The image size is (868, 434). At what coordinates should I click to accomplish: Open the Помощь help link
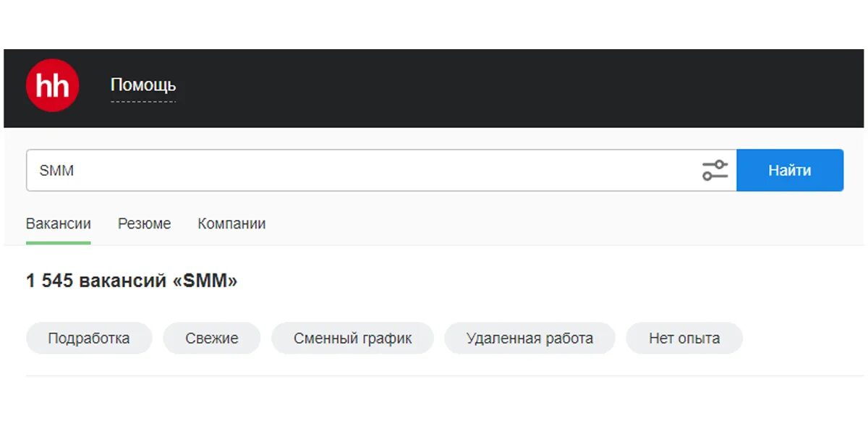[143, 85]
